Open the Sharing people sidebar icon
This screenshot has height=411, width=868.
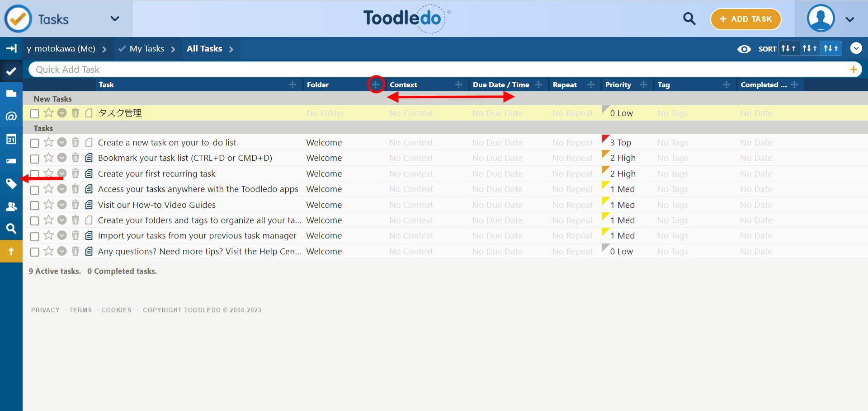(x=11, y=206)
